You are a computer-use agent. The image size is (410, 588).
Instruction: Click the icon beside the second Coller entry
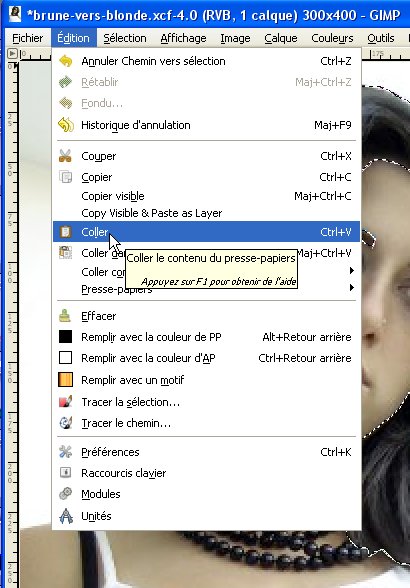(x=66, y=252)
